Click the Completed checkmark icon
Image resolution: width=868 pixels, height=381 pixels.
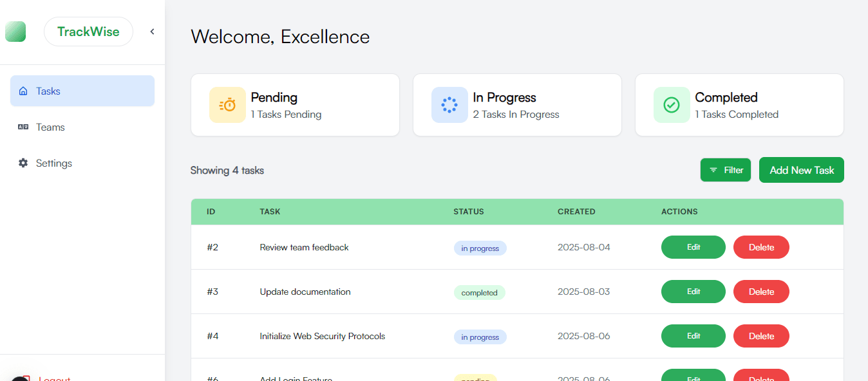click(x=672, y=105)
